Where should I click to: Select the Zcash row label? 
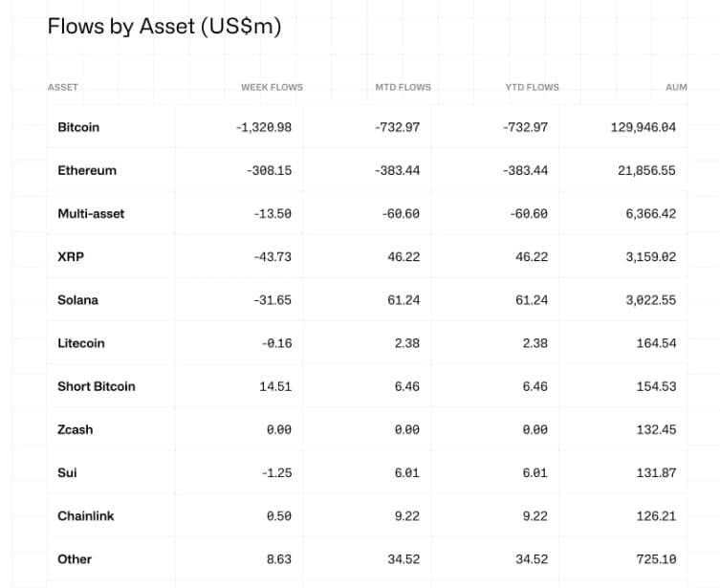point(76,429)
